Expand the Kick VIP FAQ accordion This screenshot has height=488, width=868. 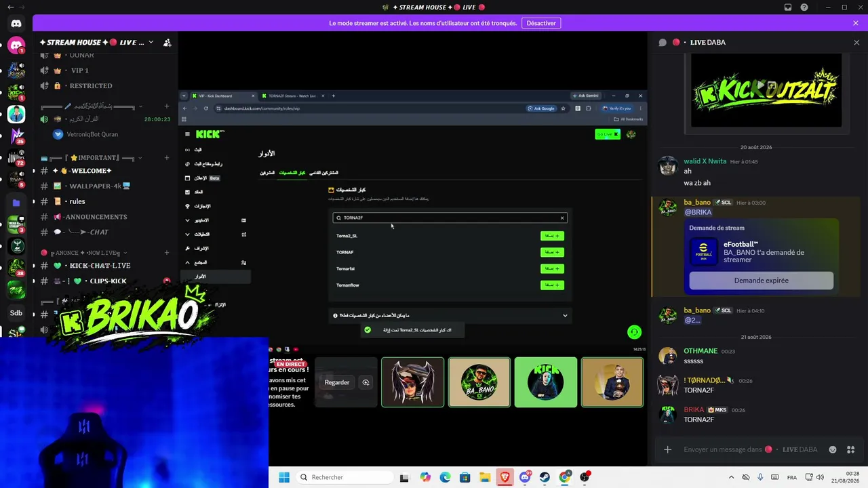click(450, 315)
